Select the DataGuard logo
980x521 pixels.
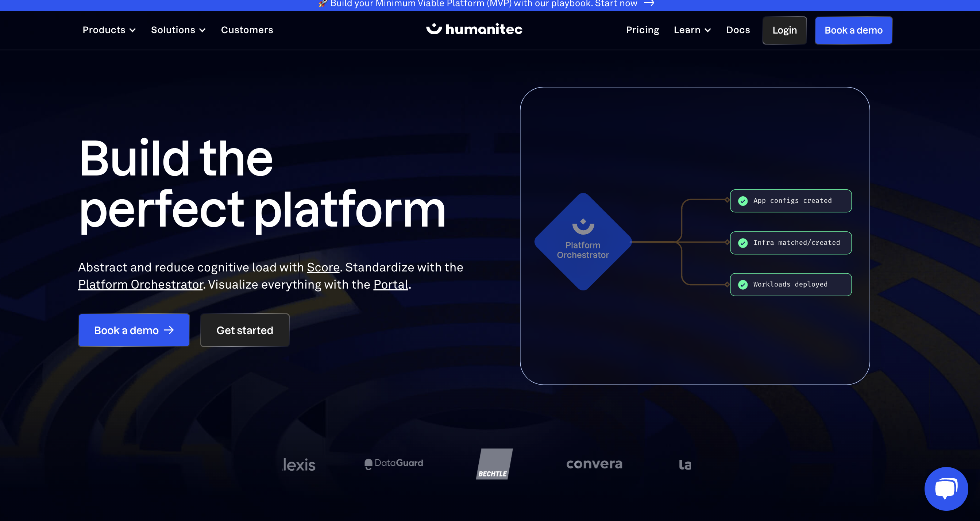pyautogui.click(x=393, y=464)
